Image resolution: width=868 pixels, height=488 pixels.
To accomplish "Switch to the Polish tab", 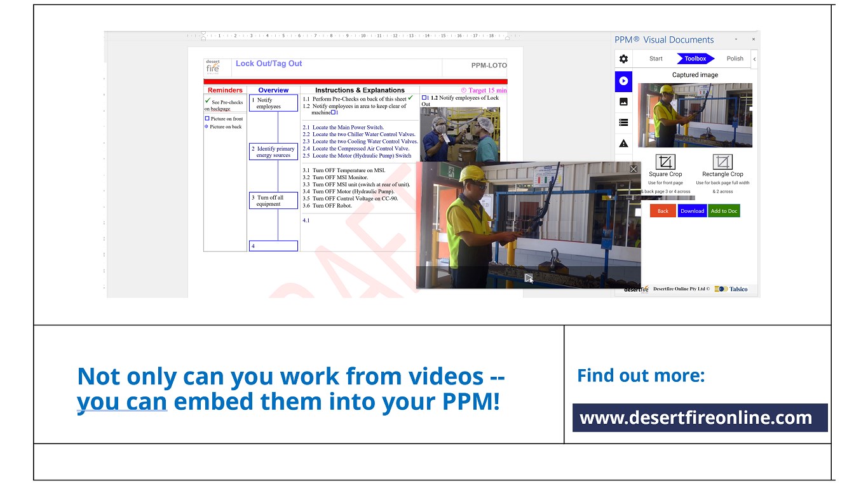I will point(735,58).
